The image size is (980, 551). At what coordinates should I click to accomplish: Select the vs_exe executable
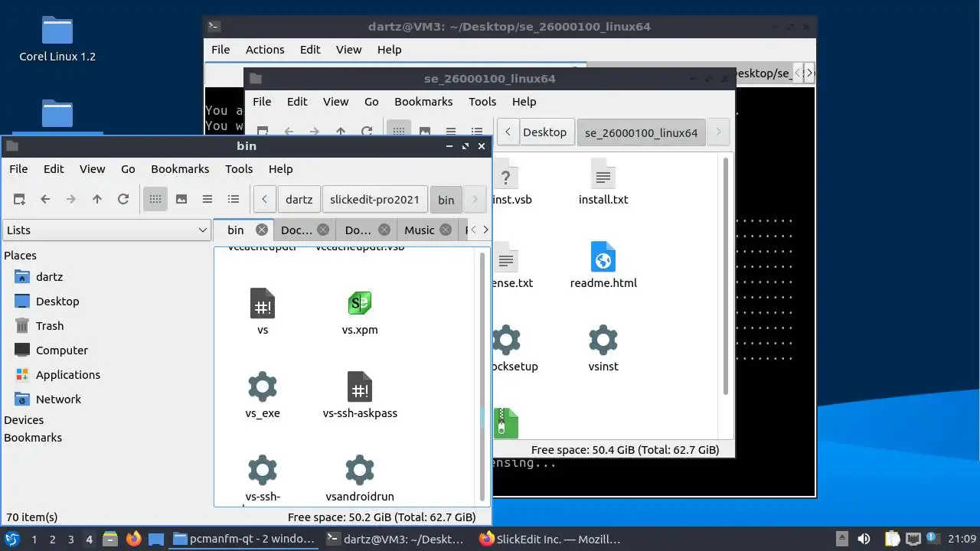coord(263,395)
